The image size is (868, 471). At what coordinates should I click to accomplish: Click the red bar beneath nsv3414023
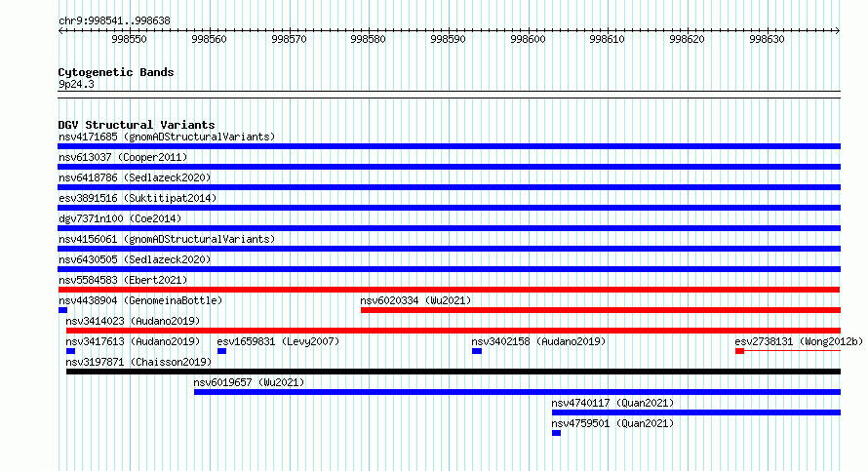coord(454,331)
